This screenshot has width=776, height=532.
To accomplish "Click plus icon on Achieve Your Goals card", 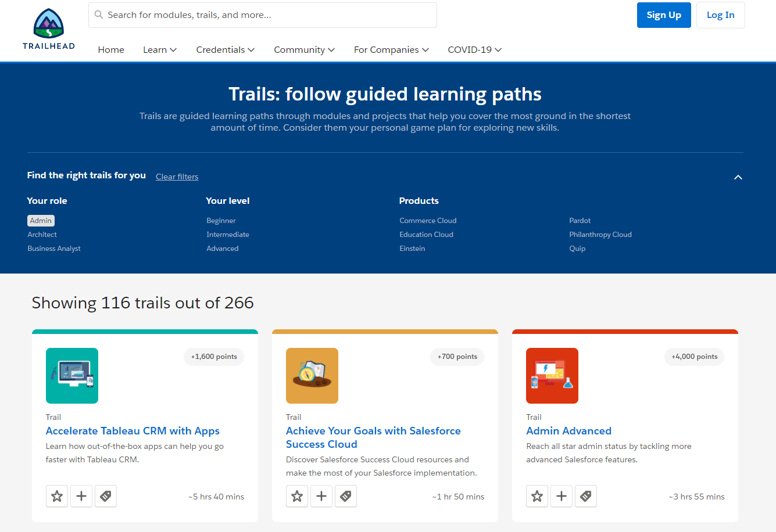I will 321,496.
